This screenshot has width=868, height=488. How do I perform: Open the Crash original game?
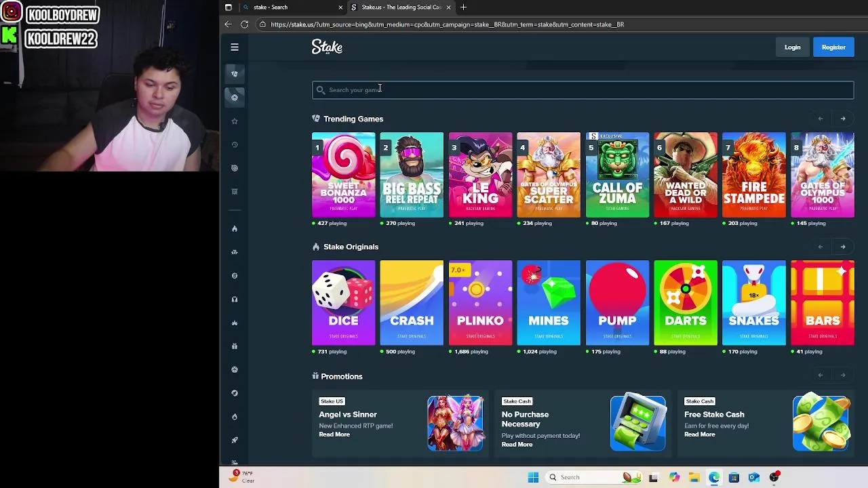click(412, 303)
